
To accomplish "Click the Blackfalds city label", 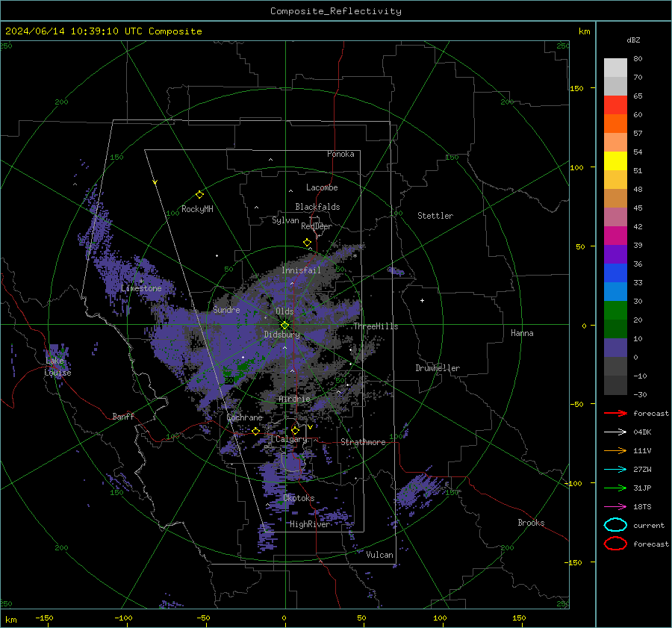I will 317,207.
